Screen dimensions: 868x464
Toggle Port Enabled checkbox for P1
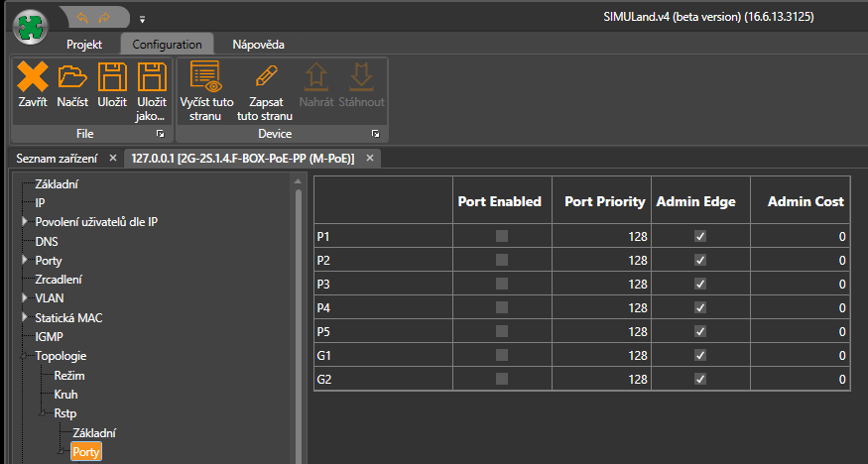(502, 236)
